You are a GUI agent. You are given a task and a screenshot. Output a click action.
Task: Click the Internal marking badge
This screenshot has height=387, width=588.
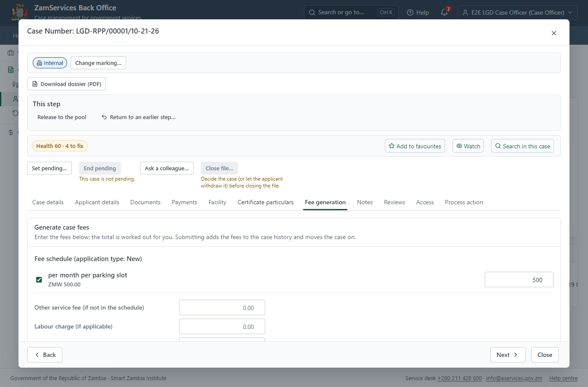pyautogui.click(x=50, y=63)
